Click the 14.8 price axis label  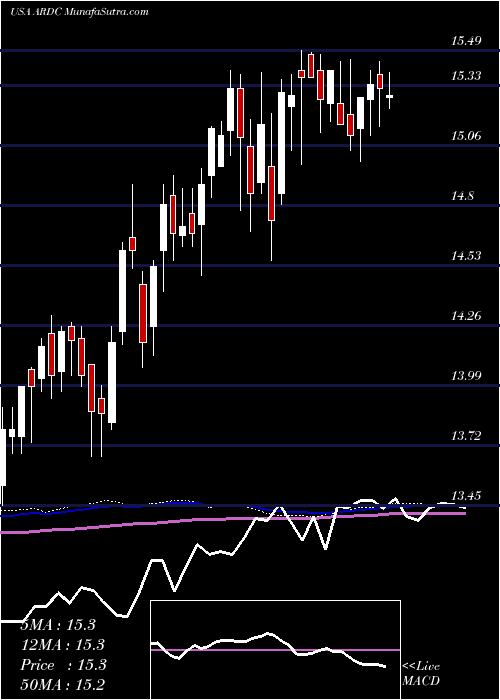(463, 196)
